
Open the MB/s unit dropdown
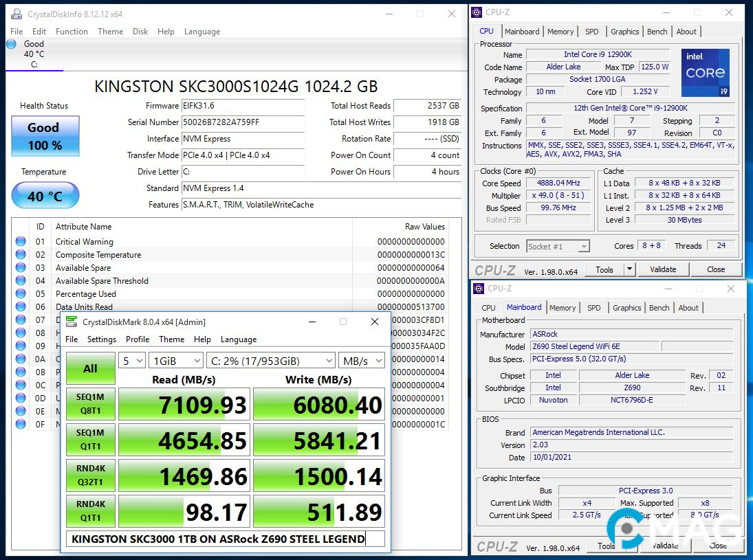click(x=361, y=361)
